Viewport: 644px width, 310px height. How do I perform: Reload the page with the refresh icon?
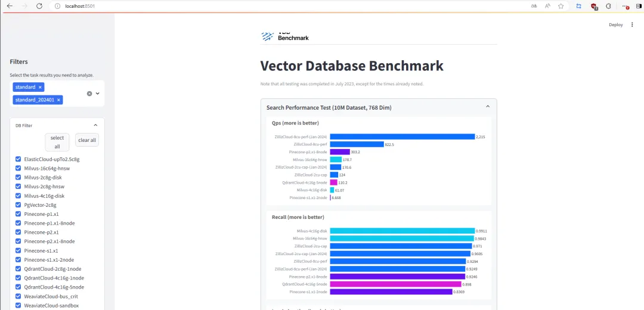tap(39, 6)
